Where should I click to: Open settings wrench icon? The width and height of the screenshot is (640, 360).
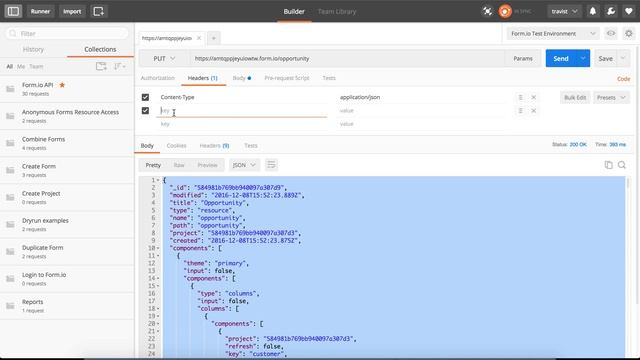[611, 11]
